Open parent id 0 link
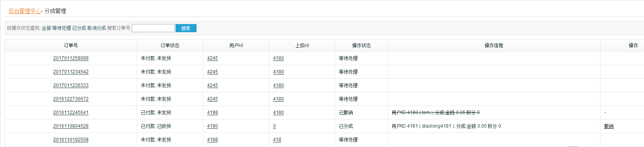The height and width of the screenshot is (147, 644). [274, 126]
